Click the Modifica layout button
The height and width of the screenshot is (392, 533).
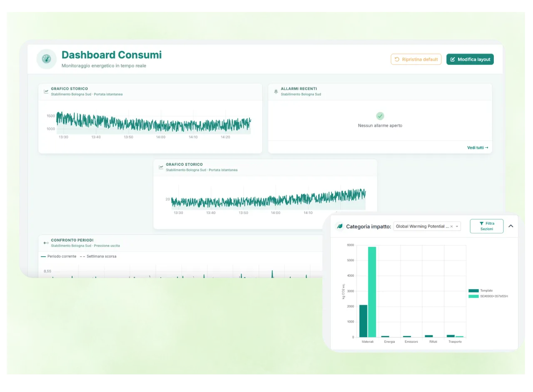470,59
